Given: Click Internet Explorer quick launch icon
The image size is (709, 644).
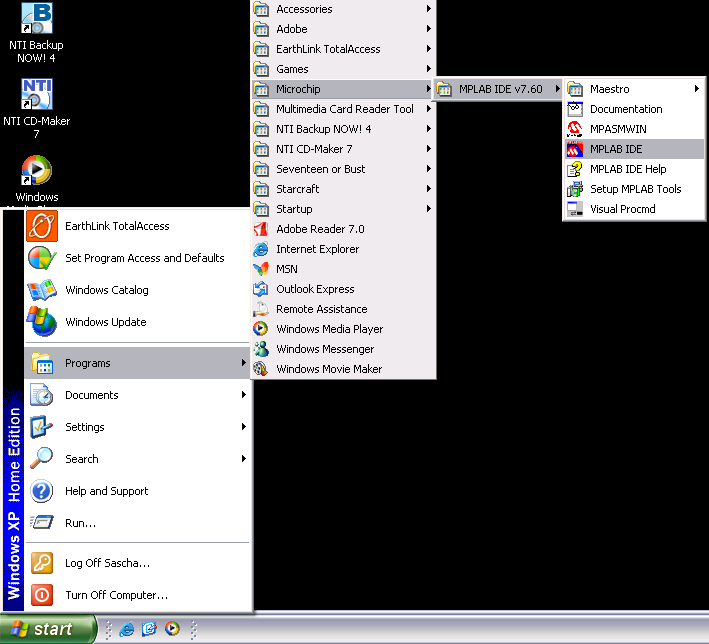Looking at the screenshot, I should point(127,629).
